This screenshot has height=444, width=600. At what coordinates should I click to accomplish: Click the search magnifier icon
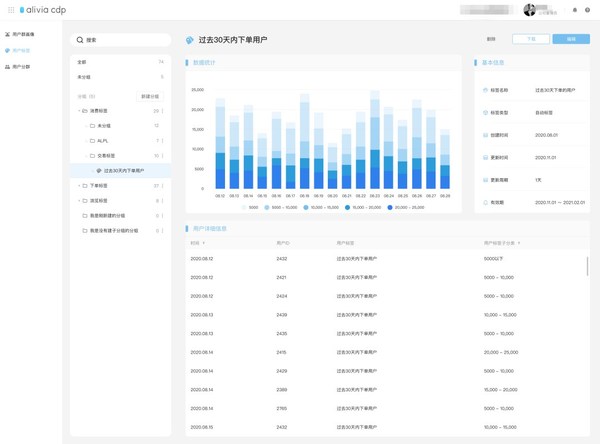tap(80, 40)
